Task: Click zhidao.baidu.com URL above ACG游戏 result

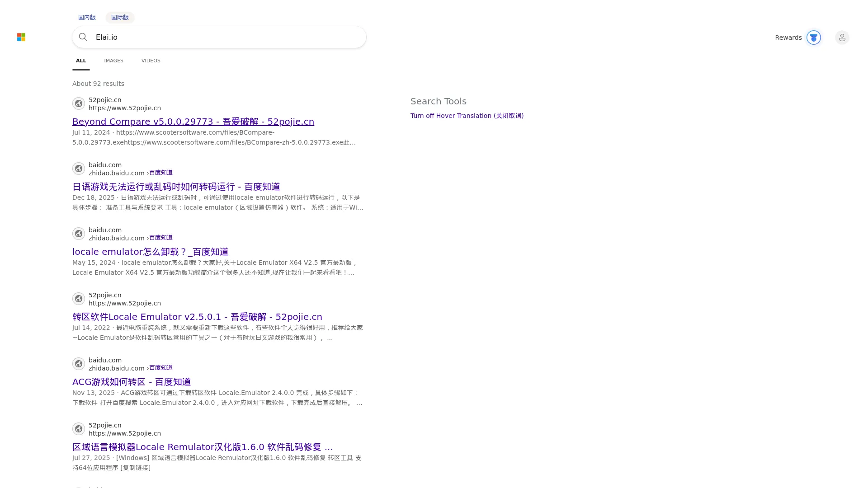Action: (x=117, y=368)
